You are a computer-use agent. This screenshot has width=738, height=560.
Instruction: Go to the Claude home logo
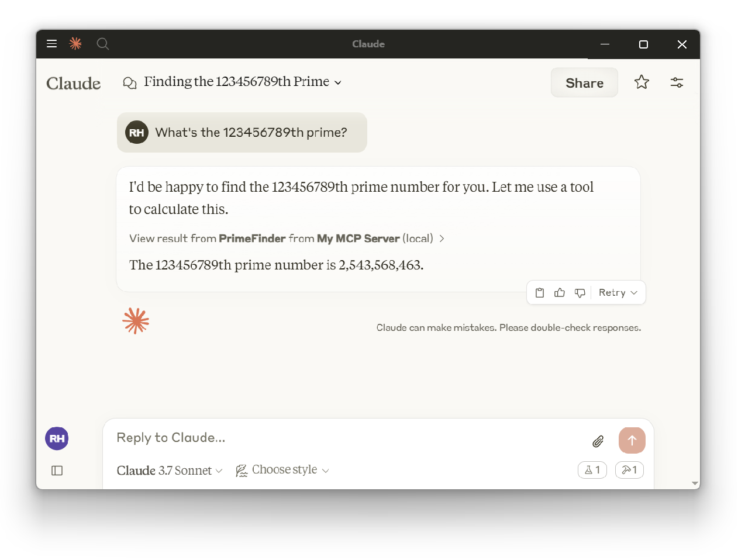tap(74, 83)
